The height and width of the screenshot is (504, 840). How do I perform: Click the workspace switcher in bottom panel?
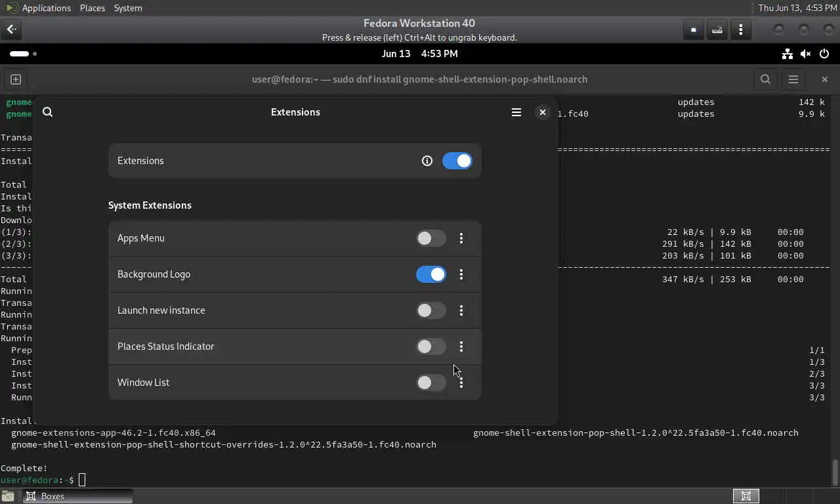coord(746,496)
